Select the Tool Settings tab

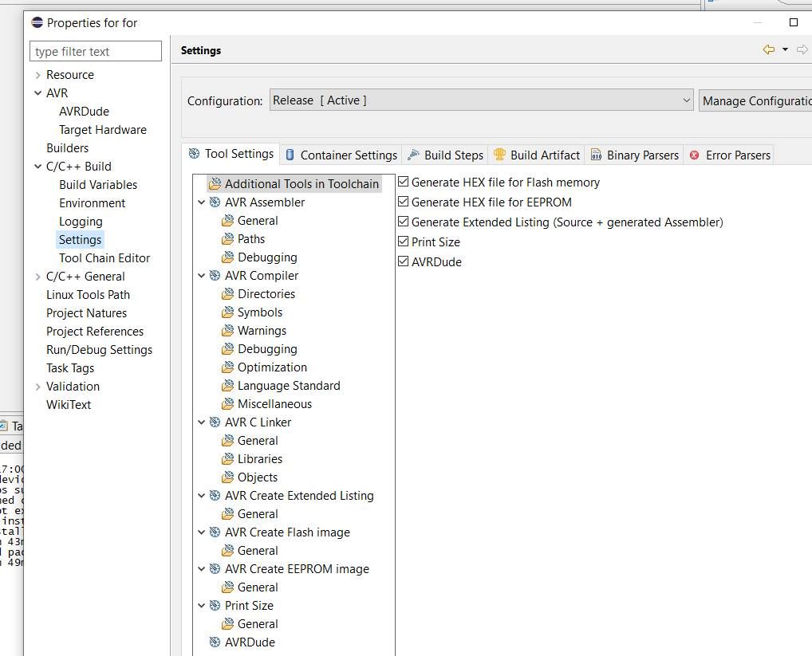[x=231, y=154]
